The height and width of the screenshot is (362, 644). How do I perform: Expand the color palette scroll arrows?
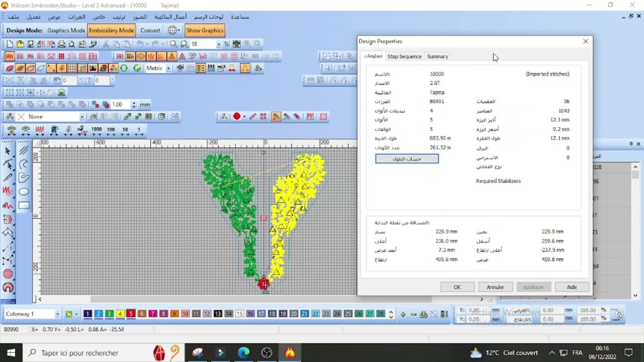coord(390,314)
